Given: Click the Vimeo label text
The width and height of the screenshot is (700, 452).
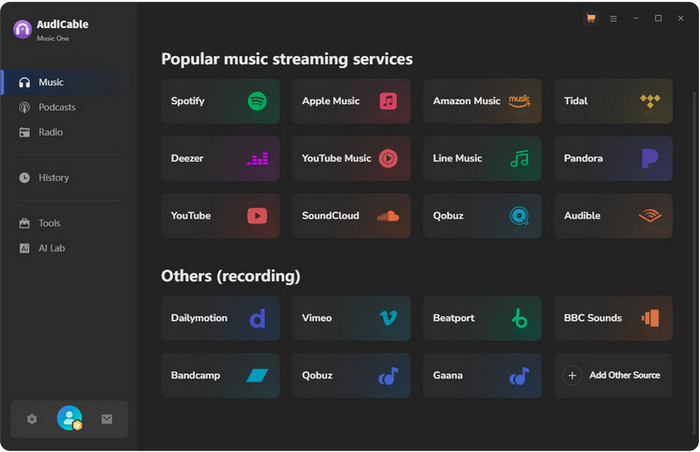Looking at the screenshot, I should click(x=317, y=318).
